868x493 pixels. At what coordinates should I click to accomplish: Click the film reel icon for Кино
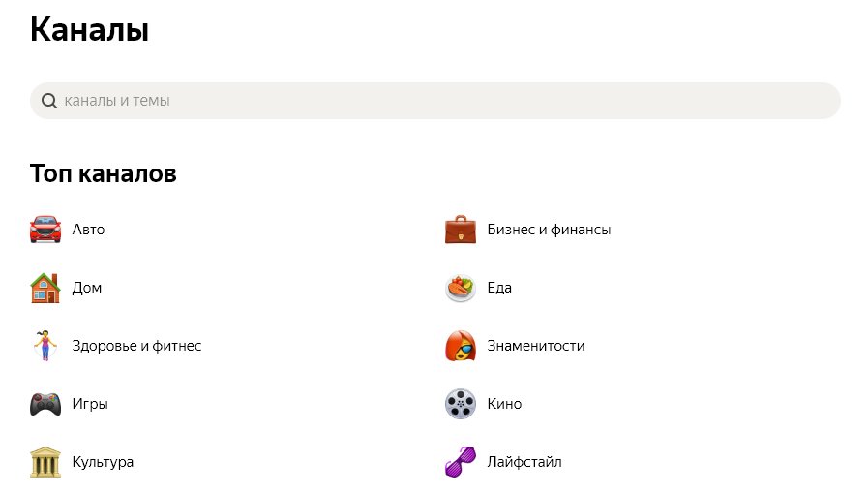coord(461,404)
